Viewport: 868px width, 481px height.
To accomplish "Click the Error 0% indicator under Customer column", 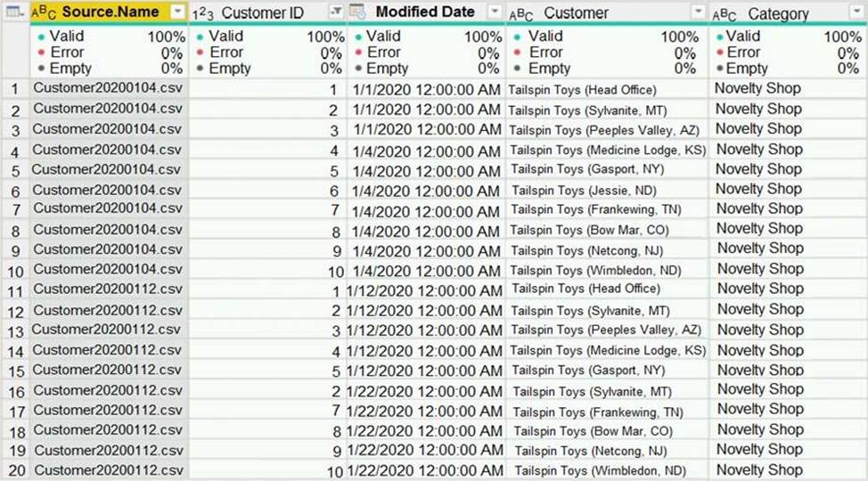I will (606, 53).
